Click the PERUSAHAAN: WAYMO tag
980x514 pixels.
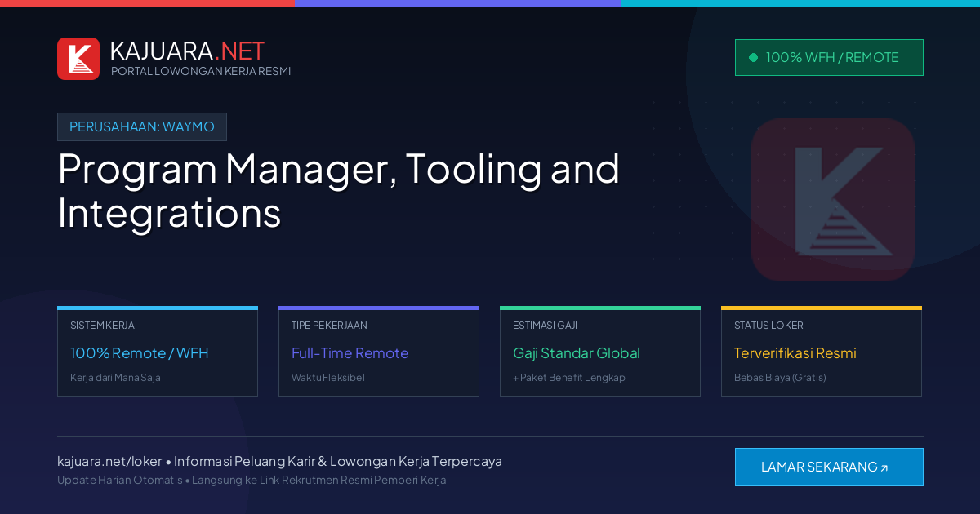click(142, 126)
